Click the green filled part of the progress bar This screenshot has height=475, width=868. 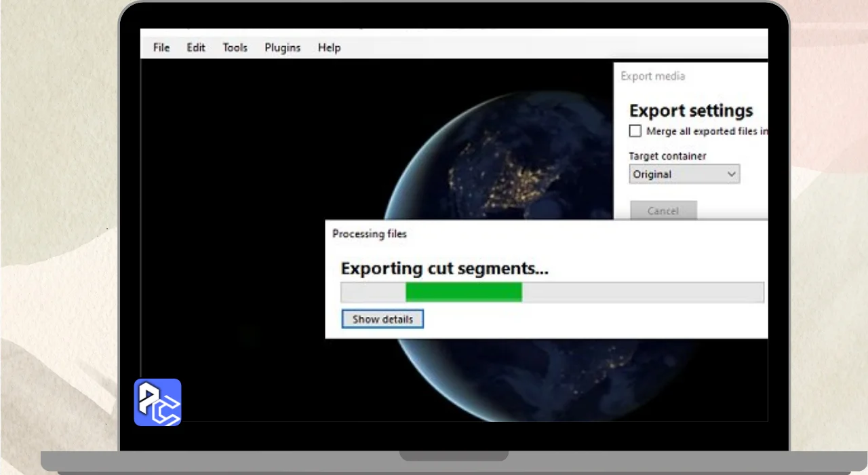pyautogui.click(x=464, y=292)
